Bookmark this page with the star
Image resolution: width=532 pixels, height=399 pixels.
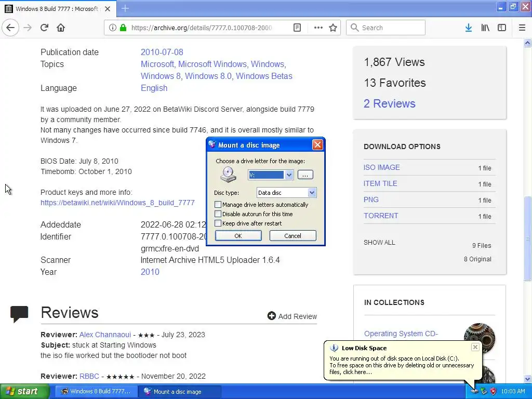click(333, 28)
